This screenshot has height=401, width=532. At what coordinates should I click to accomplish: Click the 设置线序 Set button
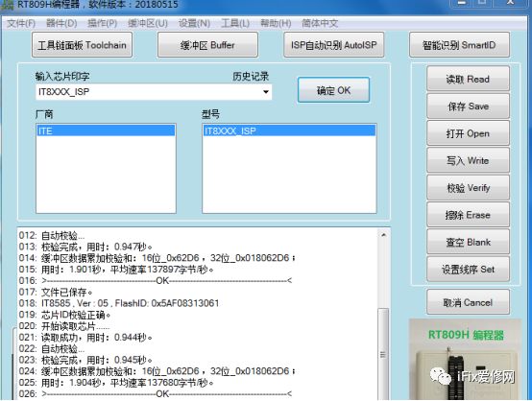(468, 270)
